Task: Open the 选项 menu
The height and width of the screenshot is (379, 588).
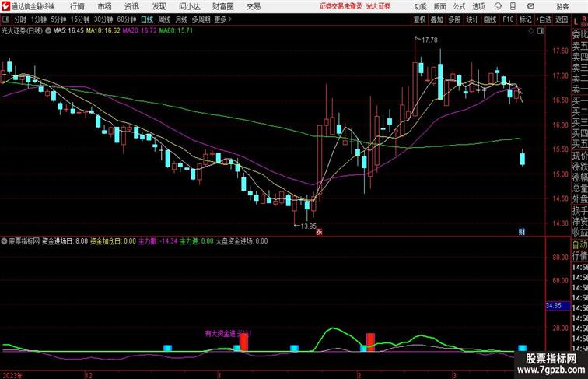Action: coord(478,6)
